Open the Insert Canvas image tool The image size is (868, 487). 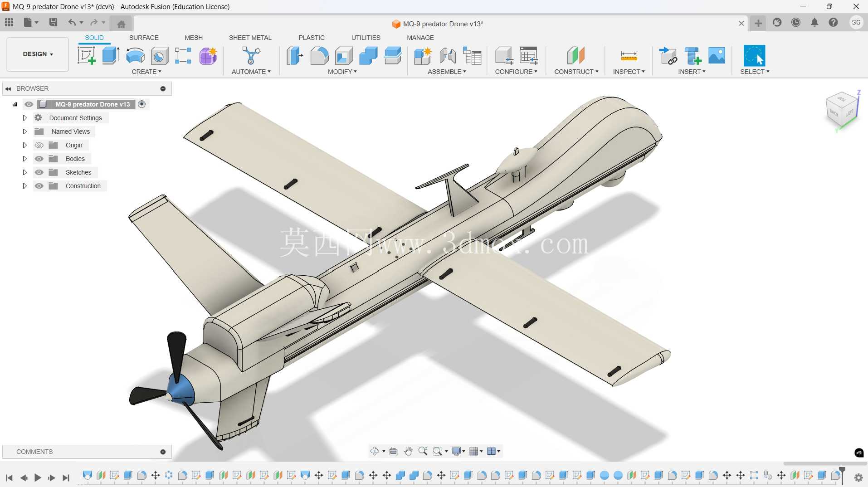click(x=717, y=56)
